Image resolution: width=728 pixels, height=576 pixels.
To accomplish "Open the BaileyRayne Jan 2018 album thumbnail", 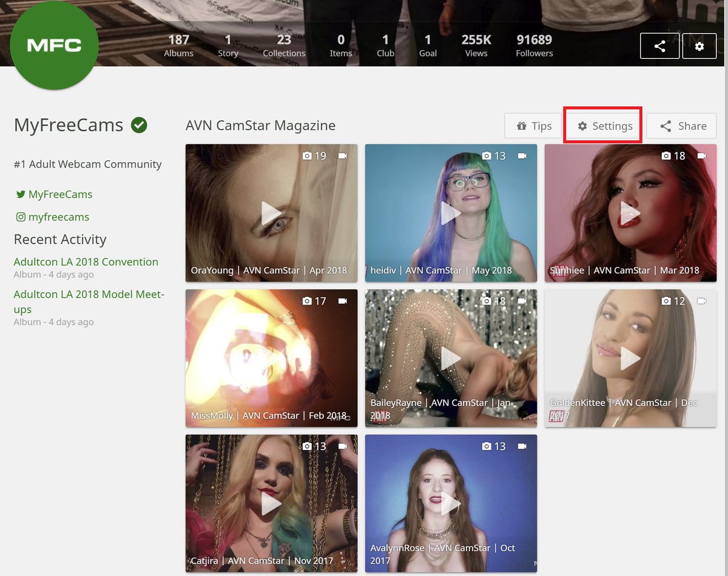I will pyautogui.click(x=451, y=358).
